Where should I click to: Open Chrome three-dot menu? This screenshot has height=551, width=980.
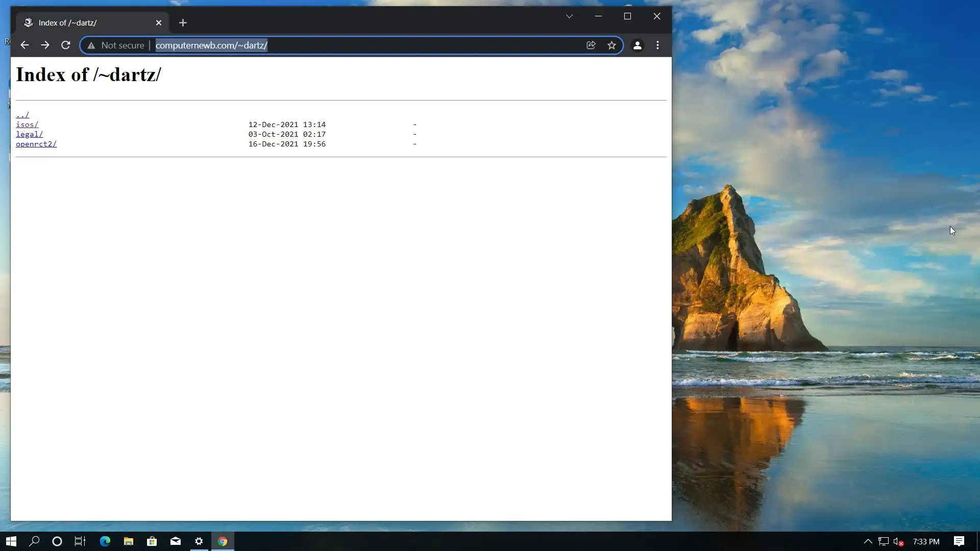pyautogui.click(x=657, y=45)
